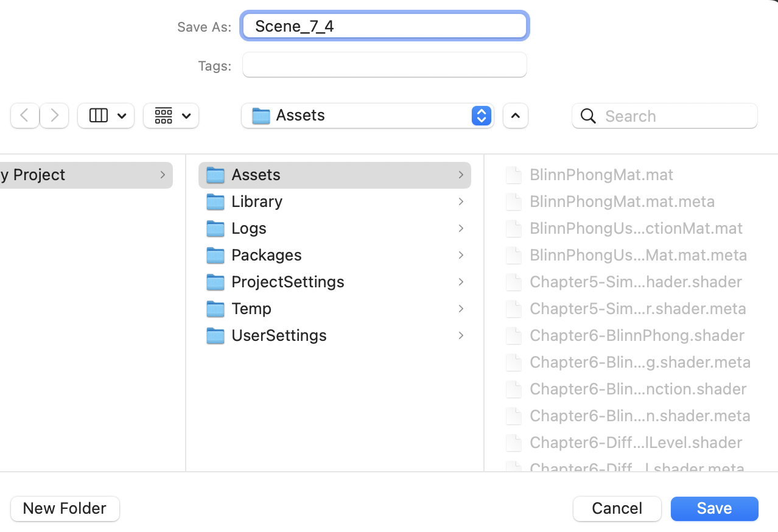Focus the Save As filename field
Image resolution: width=778 pixels, height=532 pixels.
pos(385,26)
